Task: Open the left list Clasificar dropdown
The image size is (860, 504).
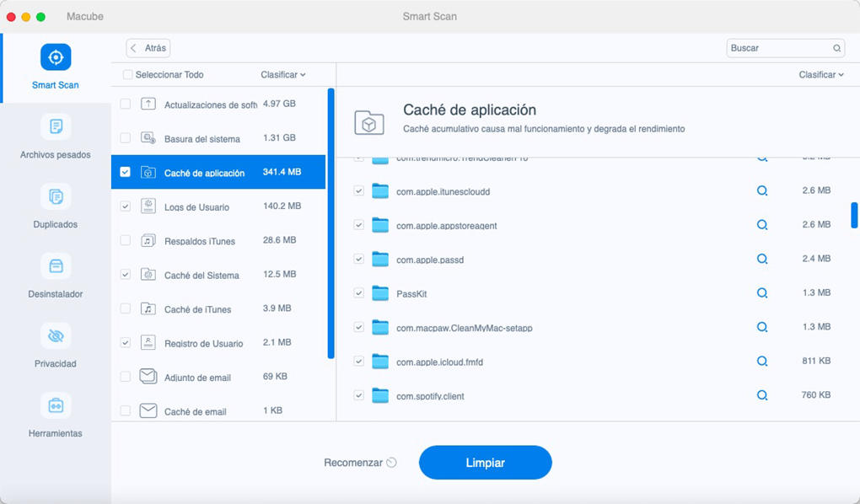Action: (283, 74)
